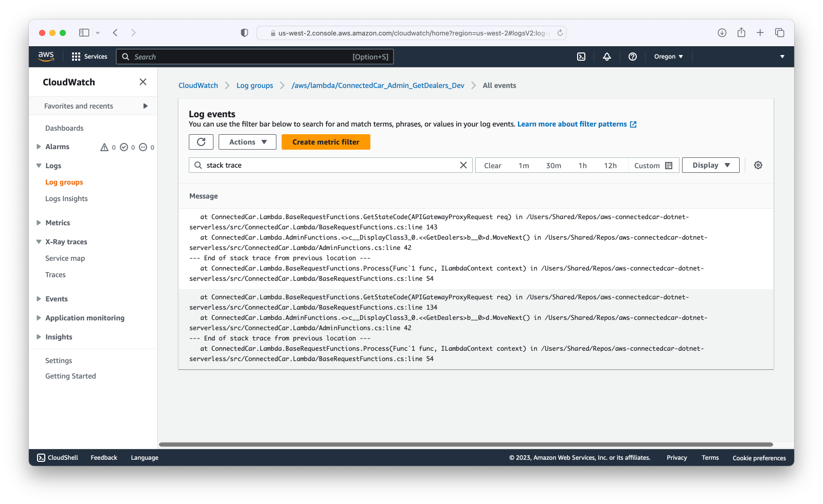This screenshot has height=504, width=823.
Task: Click alarms OK check count
Action: pyautogui.click(x=128, y=147)
